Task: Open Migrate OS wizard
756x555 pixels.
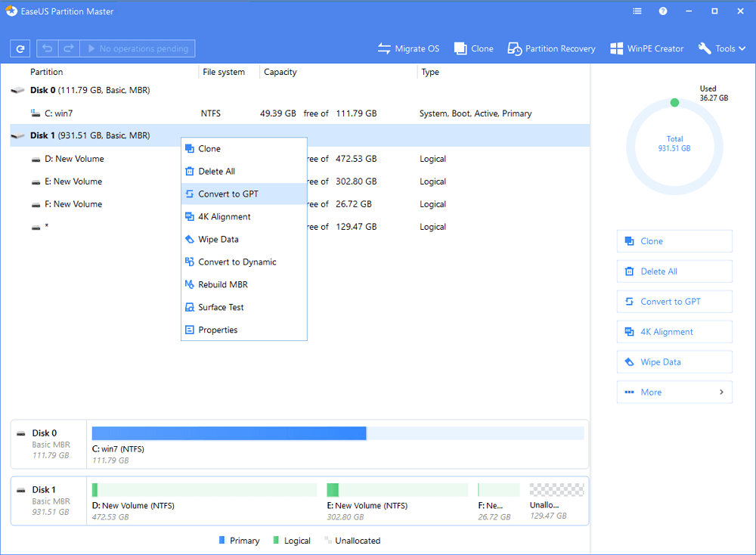Action: click(408, 48)
